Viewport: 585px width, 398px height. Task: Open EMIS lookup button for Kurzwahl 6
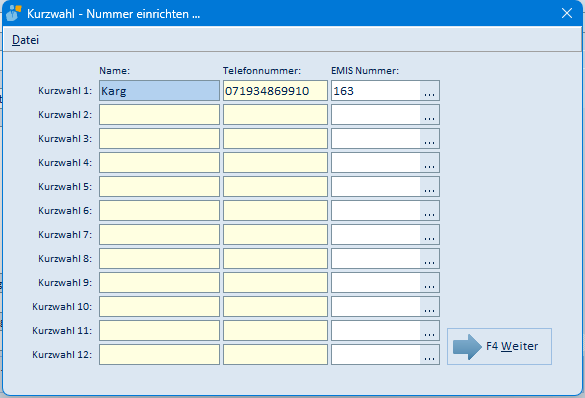429,210
